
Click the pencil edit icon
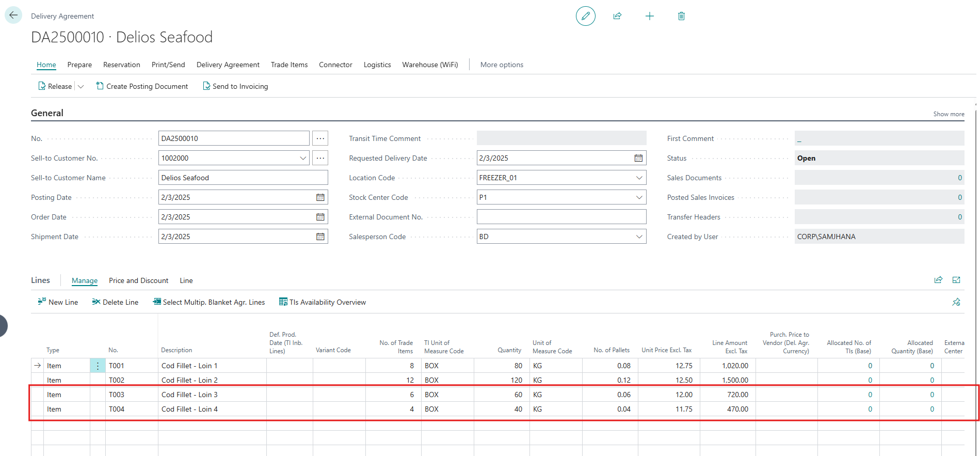click(x=585, y=16)
